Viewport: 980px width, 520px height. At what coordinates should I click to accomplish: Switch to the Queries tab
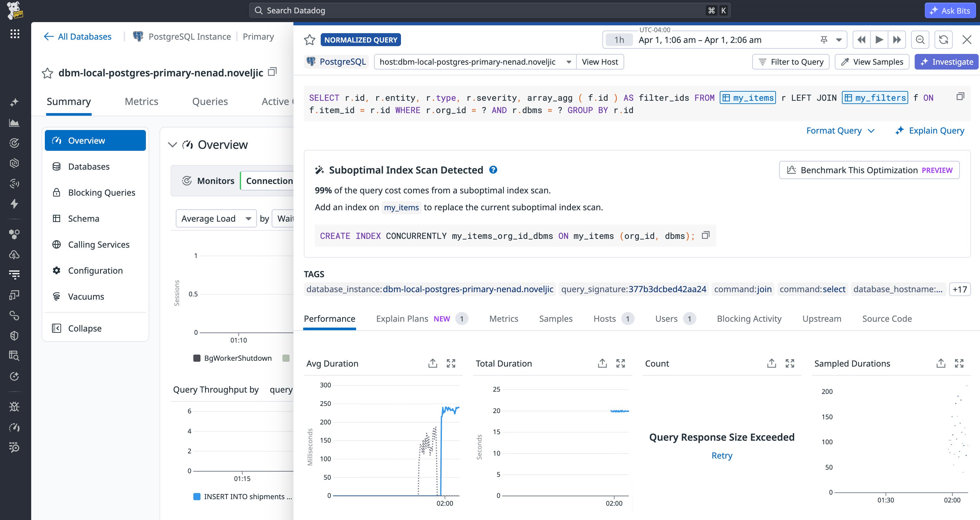pyautogui.click(x=210, y=101)
